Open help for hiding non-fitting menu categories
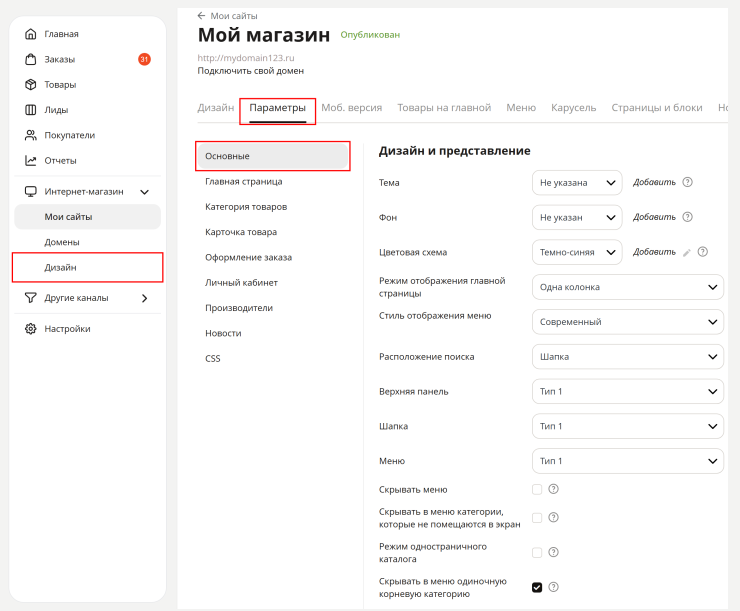Image resolution: width=740 pixels, height=611 pixels. [x=554, y=518]
